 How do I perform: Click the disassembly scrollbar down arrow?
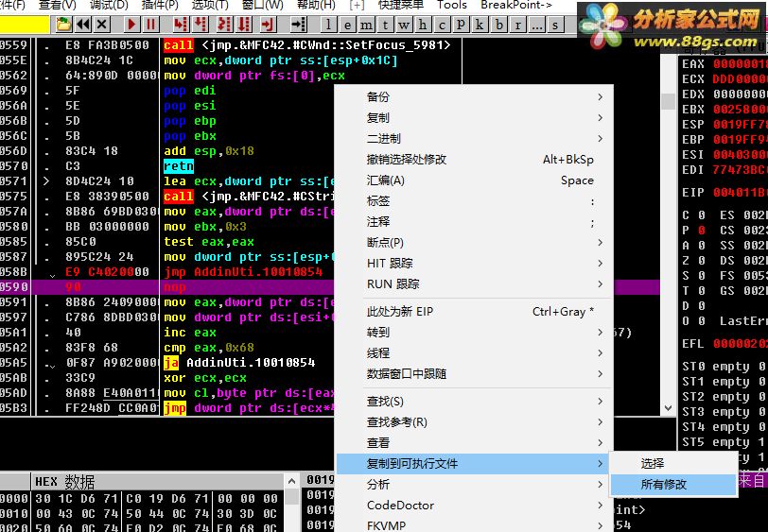click(x=668, y=407)
